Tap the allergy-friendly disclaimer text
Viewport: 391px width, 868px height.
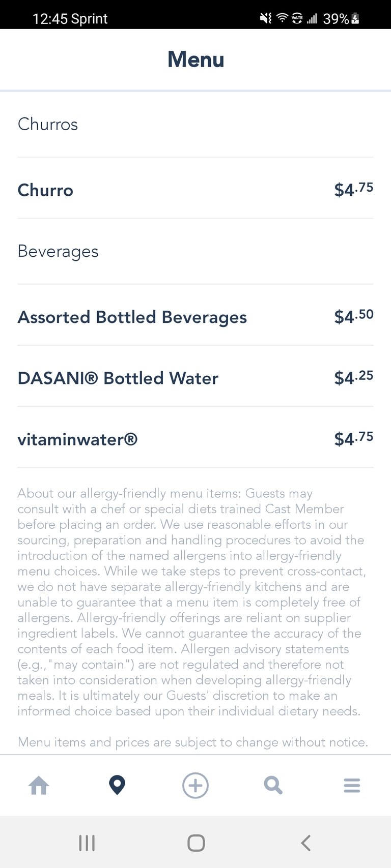[191, 602]
